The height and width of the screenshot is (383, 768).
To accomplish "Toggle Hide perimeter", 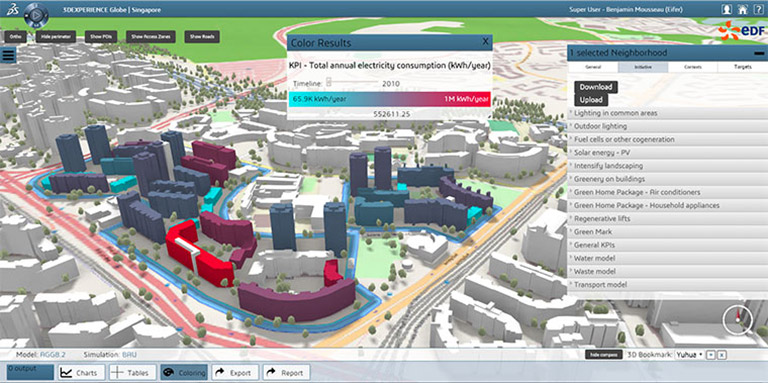I will click(56, 37).
